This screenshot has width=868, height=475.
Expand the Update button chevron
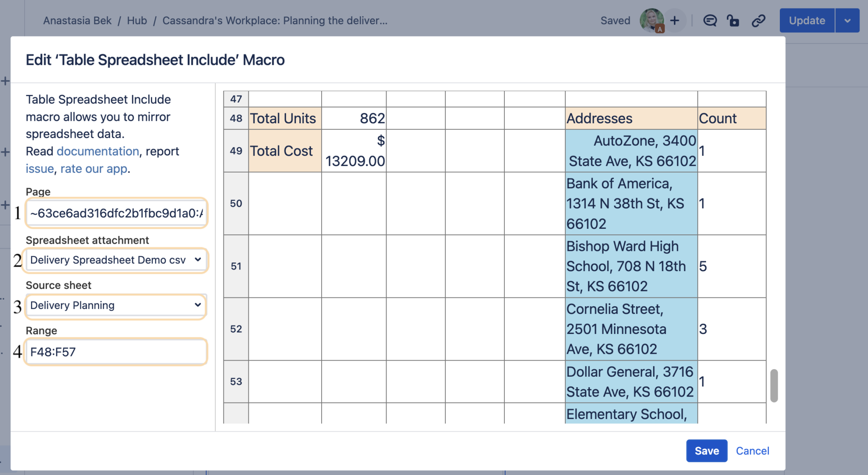(848, 20)
